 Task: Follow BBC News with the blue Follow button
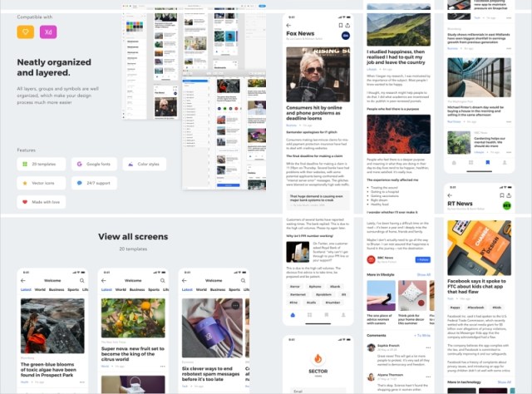click(423, 259)
